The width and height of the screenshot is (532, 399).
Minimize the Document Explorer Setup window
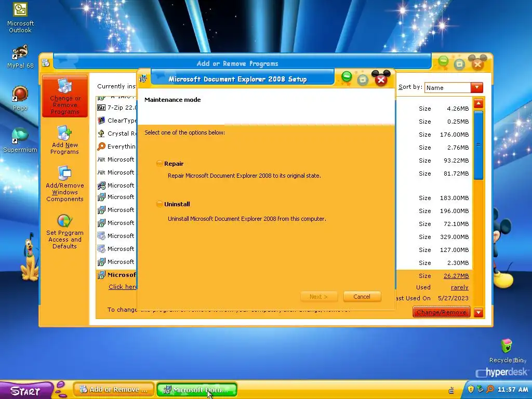tap(347, 77)
